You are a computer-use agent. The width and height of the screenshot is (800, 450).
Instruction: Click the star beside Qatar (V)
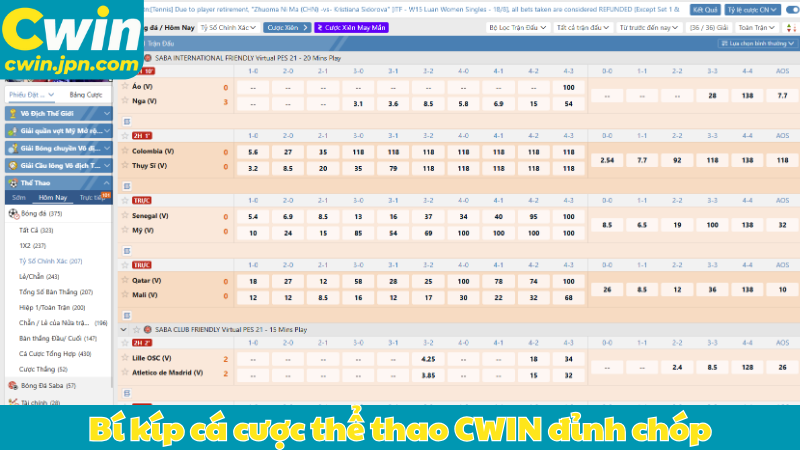[126, 282]
